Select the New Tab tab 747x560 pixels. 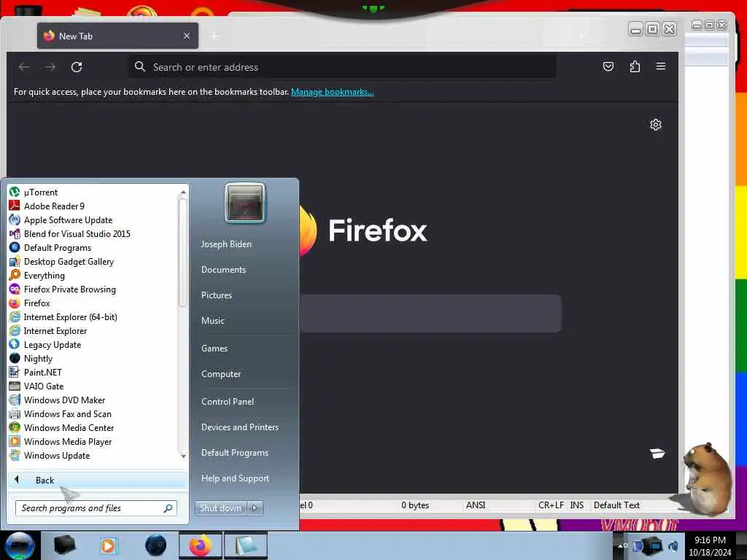click(117, 36)
